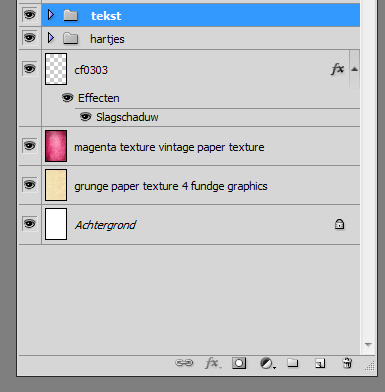Select the Achtergrond layer name
The image size is (385, 392).
[105, 225]
